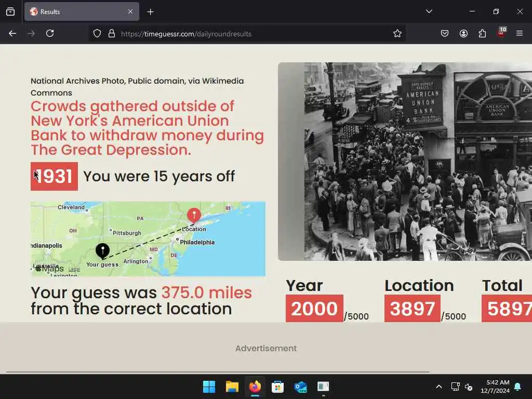Click the 1931 year badge

pos(54,176)
